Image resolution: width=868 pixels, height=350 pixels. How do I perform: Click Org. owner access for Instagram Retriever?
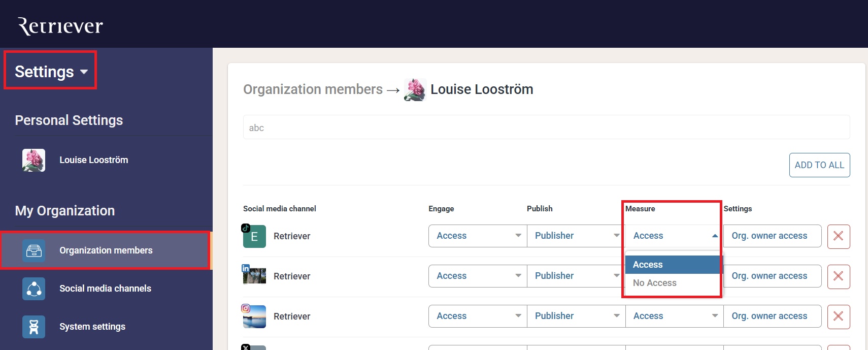click(772, 316)
